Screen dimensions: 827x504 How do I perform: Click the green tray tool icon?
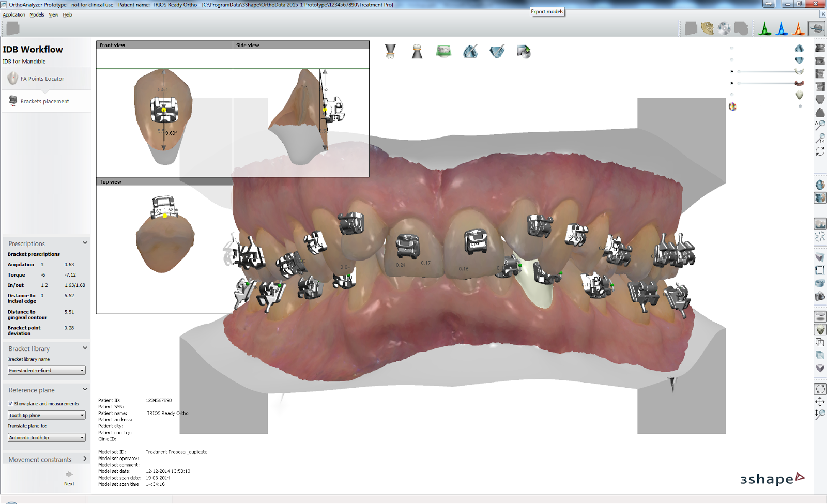coord(443,51)
